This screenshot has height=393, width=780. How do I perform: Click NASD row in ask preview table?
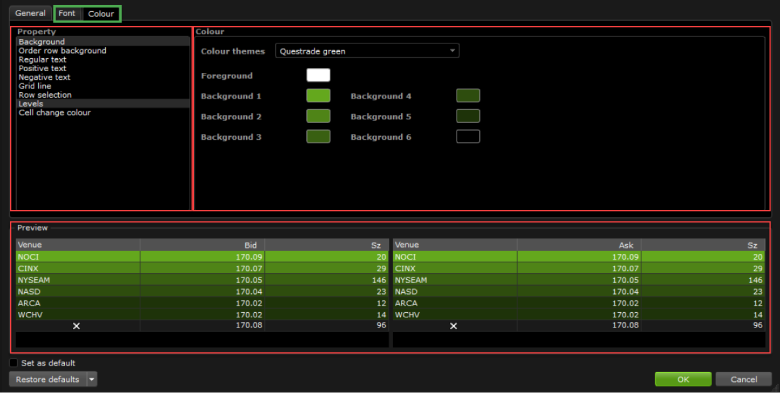click(x=579, y=292)
